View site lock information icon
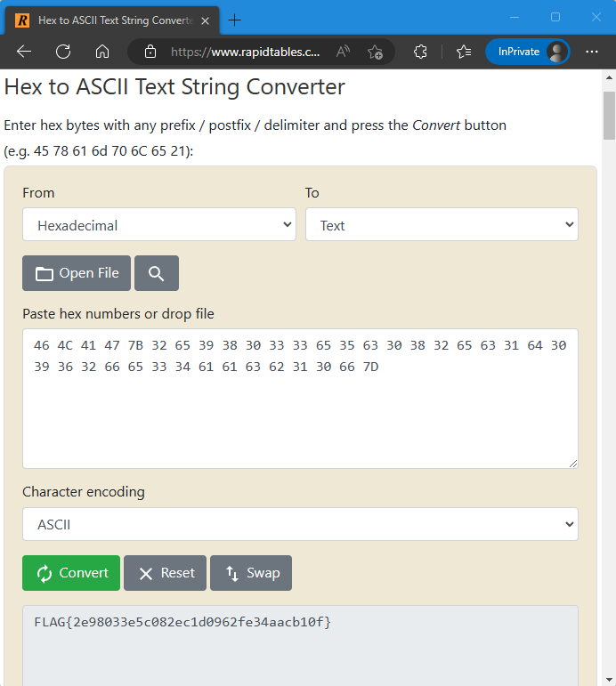616x686 pixels. (x=150, y=52)
